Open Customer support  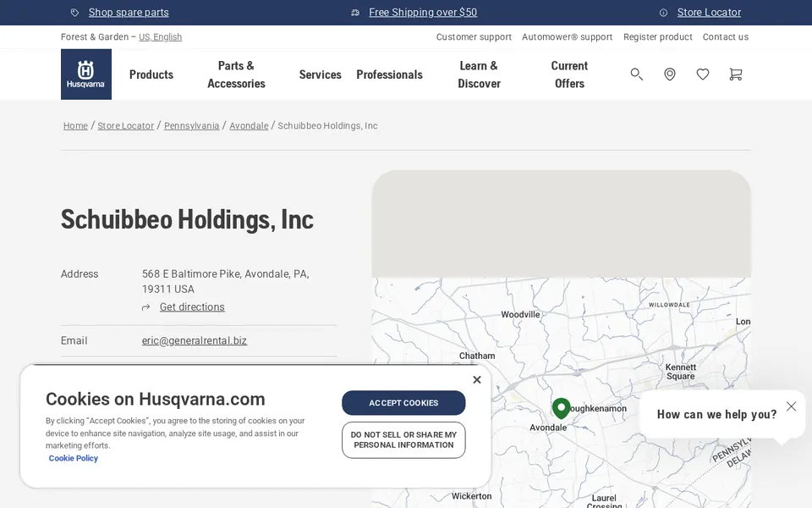pyautogui.click(x=474, y=36)
